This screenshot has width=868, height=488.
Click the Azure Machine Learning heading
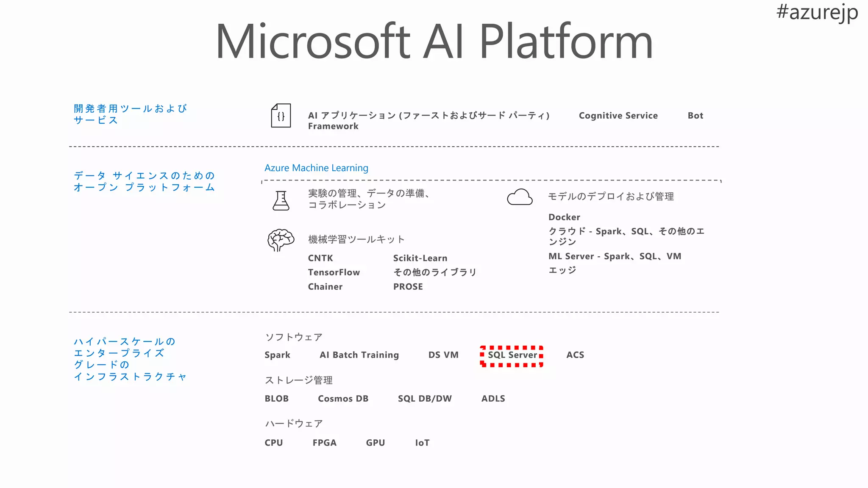pos(316,168)
